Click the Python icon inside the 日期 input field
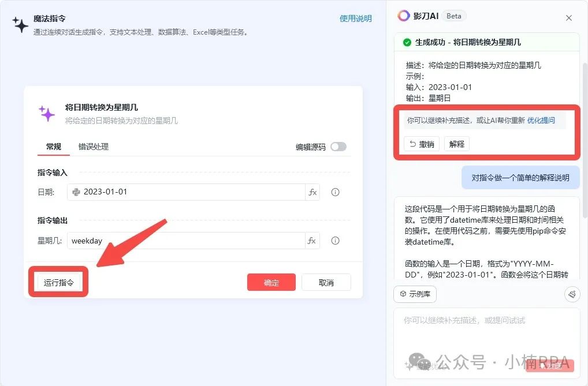 click(76, 191)
